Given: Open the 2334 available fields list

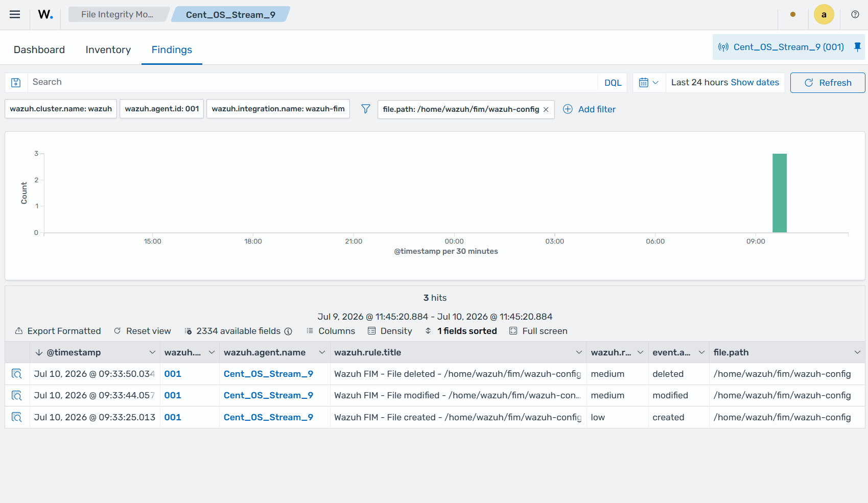Looking at the screenshot, I should pos(233,331).
